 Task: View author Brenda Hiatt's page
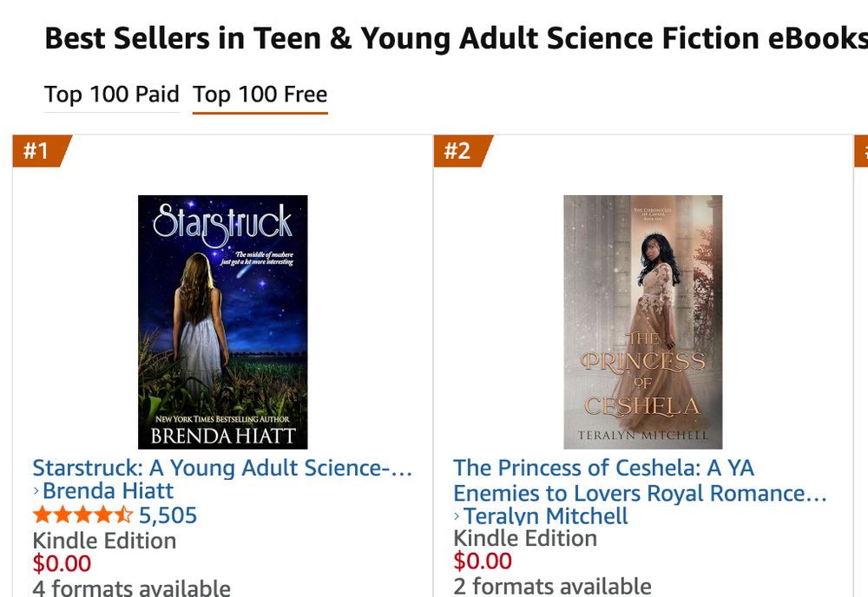coord(108,491)
